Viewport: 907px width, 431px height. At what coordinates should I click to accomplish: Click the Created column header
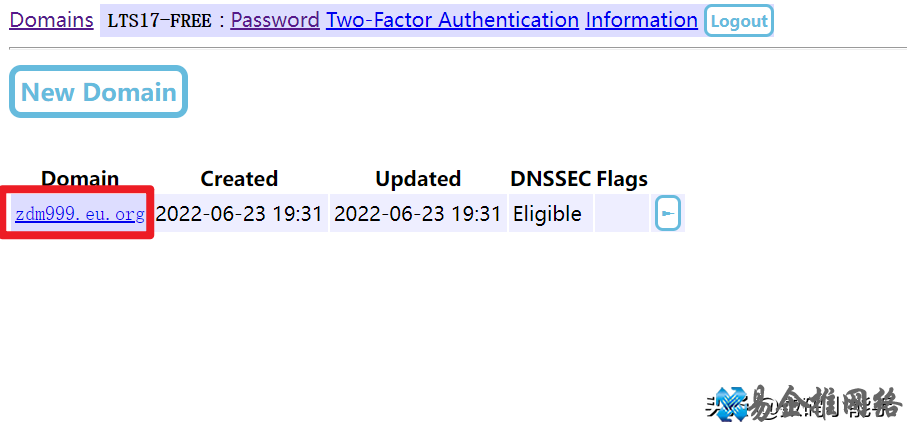click(239, 179)
